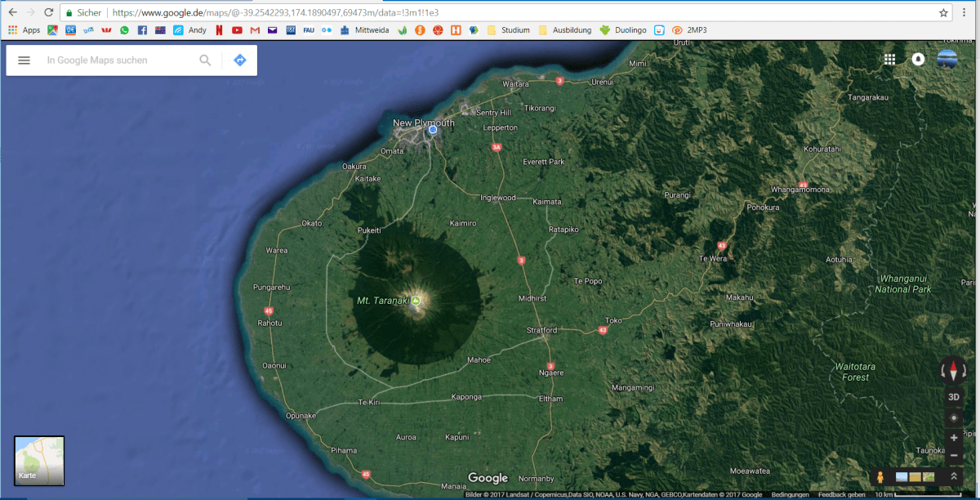Image resolution: width=980 pixels, height=500 pixels.
Task: Click the zoom out minus icon
Action: [953, 454]
